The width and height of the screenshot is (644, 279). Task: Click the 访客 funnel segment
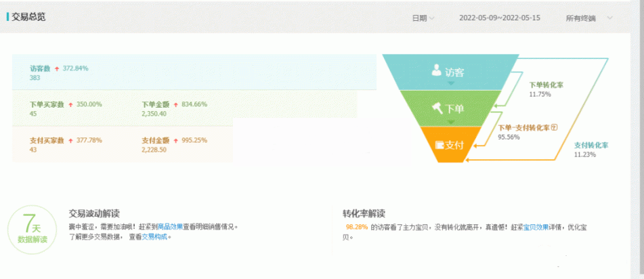click(450, 72)
